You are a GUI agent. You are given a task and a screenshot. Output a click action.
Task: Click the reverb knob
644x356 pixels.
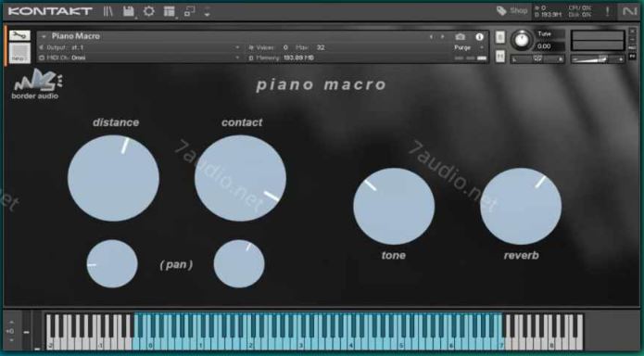[521, 206]
